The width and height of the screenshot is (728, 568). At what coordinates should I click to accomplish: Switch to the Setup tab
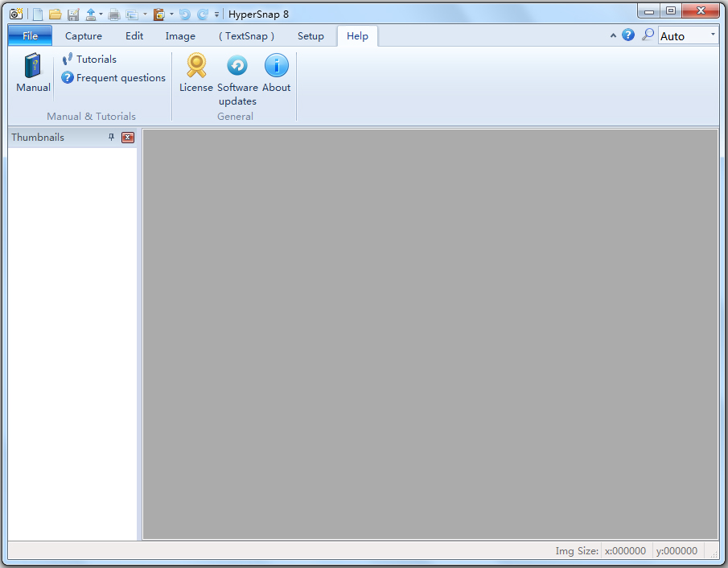[311, 35]
